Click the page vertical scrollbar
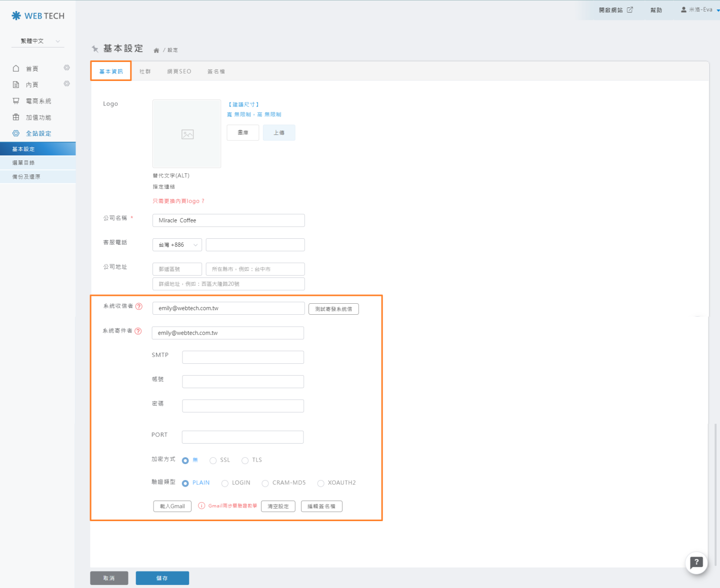The image size is (720, 588). tap(715, 495)
